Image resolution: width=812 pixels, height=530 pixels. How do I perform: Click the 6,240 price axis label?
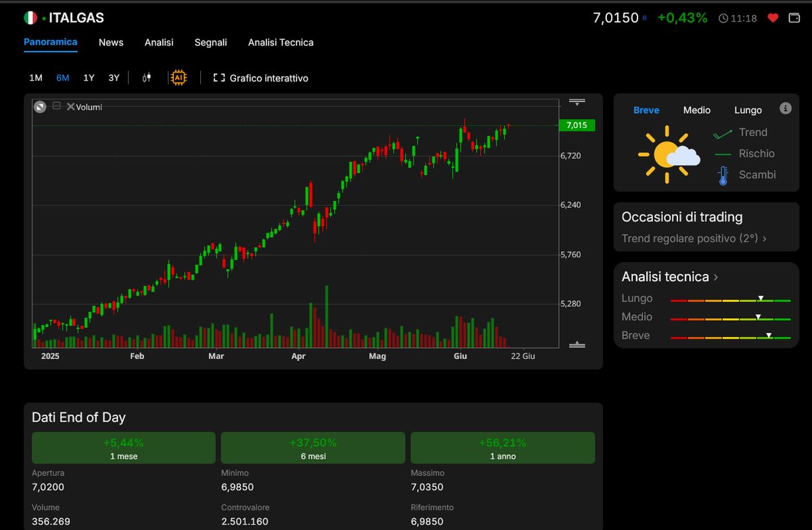(570, 205)
